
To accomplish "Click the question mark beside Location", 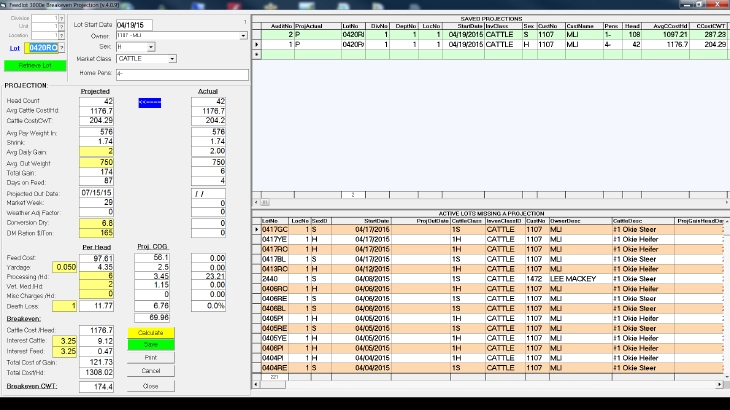I will [59, 34].
